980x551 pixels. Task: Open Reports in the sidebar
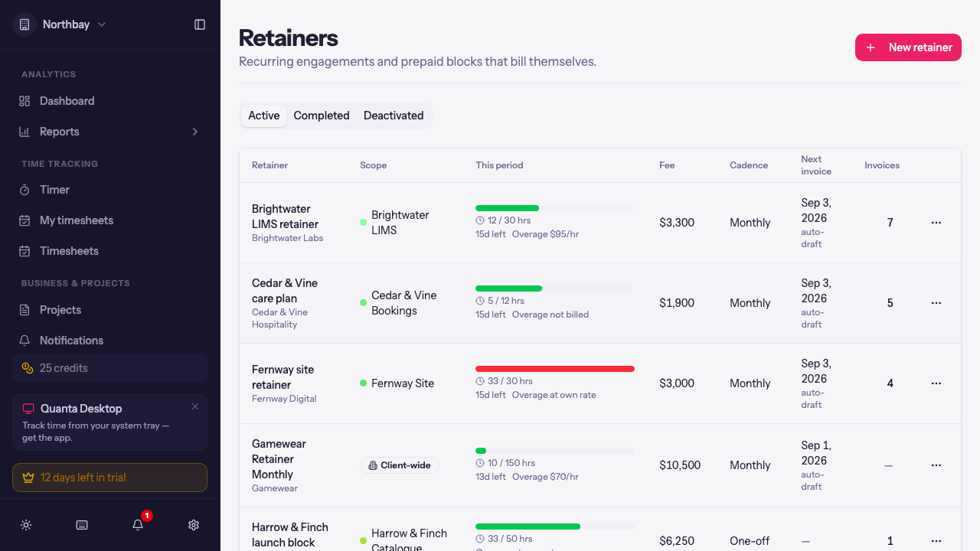[x=110, y=132]
